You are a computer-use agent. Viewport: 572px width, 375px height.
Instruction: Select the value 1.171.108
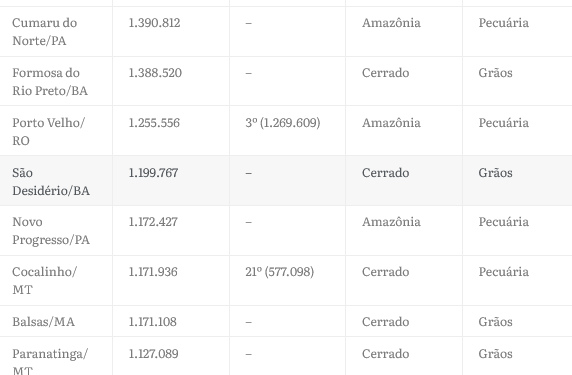point(152,322)
